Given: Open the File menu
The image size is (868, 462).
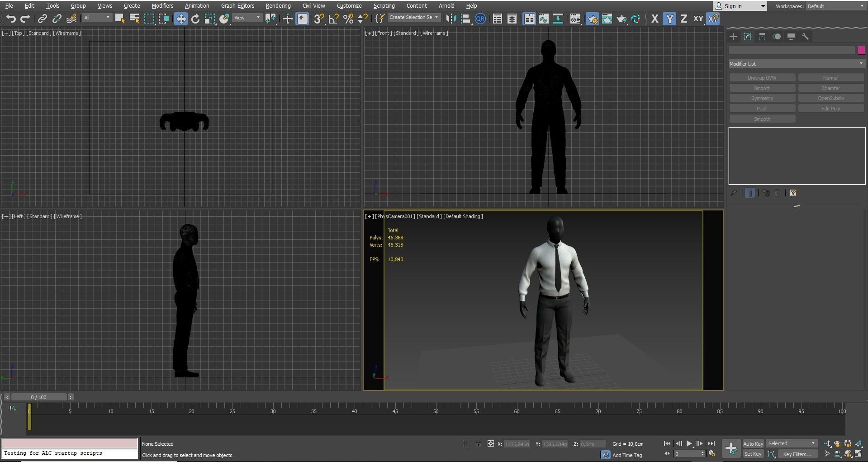Looking at the screenshot, I should [x=9, y=6].
